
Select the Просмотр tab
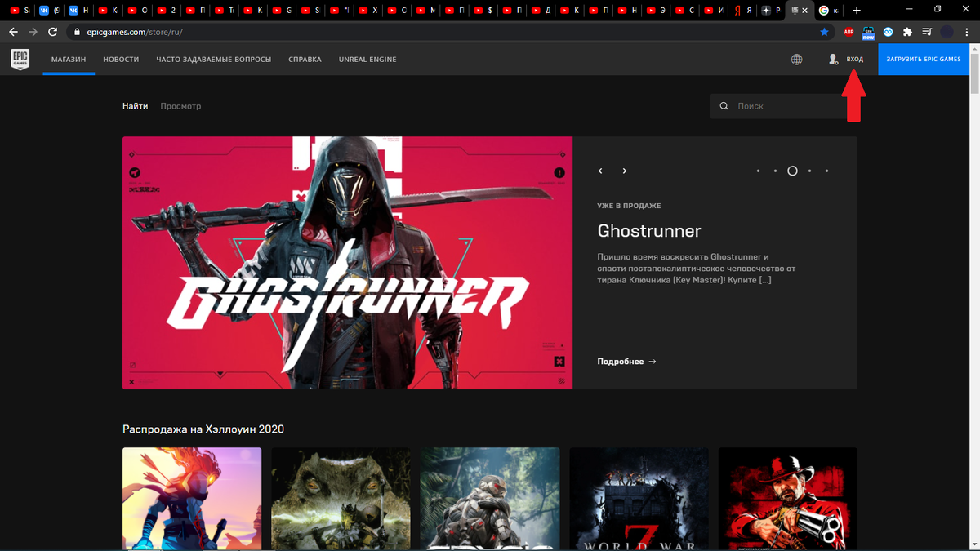(x=180, y=106)
